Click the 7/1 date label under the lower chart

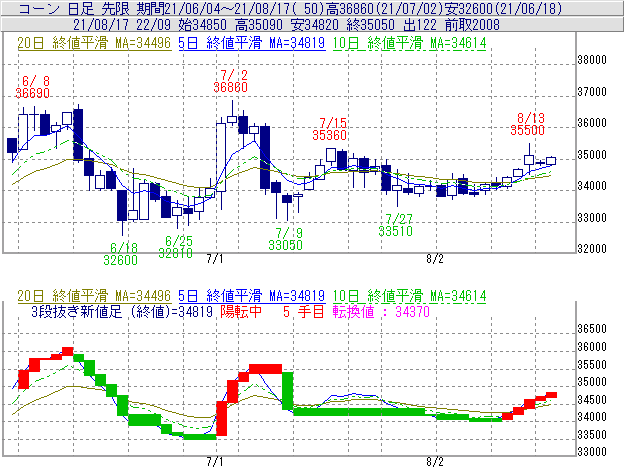click(215, 462)
